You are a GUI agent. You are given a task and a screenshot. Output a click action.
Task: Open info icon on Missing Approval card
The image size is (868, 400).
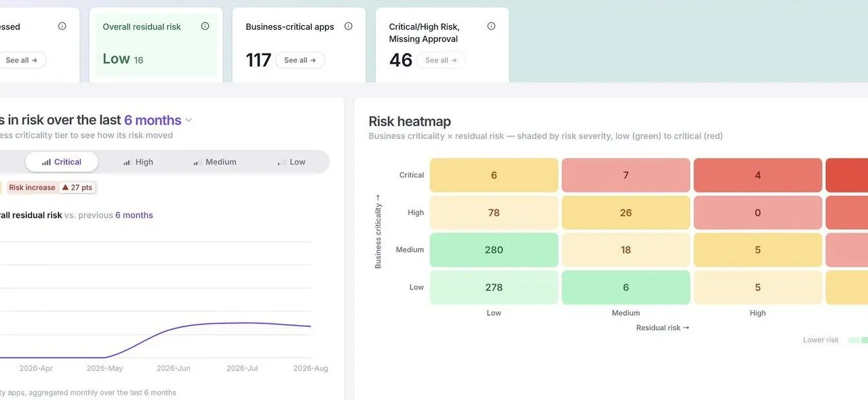pos(492,26)
